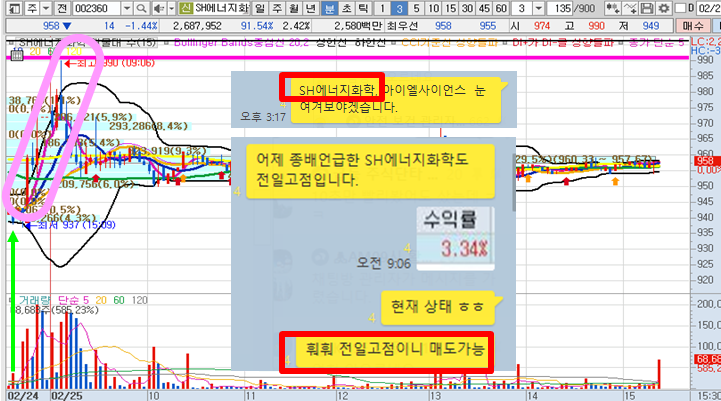
Task: Select the 15-minute interval button
Action: click(451, 8)
